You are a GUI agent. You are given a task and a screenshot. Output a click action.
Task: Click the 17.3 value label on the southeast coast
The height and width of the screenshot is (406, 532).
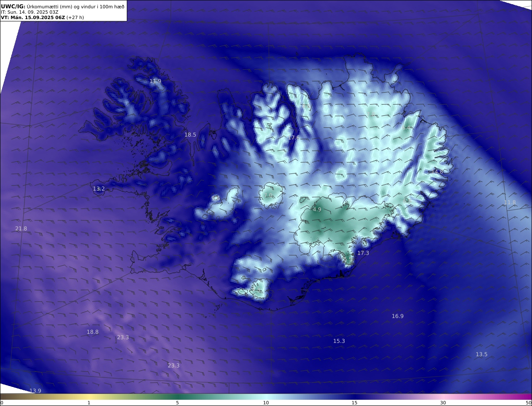[x=363, y=253]
